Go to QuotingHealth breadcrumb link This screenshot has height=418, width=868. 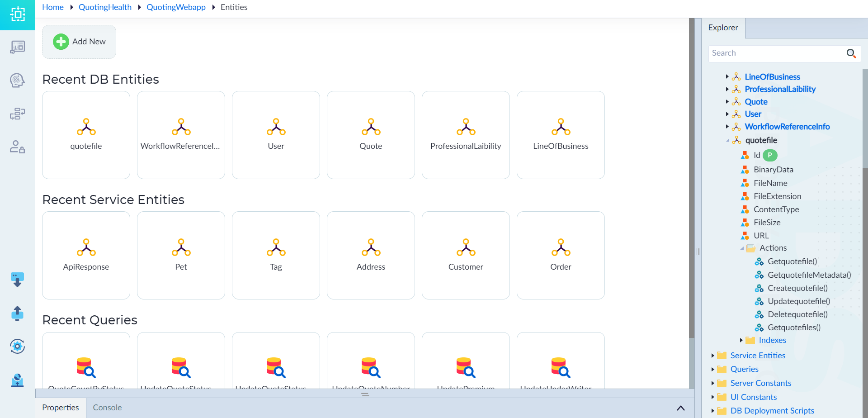tap(105, 7)
